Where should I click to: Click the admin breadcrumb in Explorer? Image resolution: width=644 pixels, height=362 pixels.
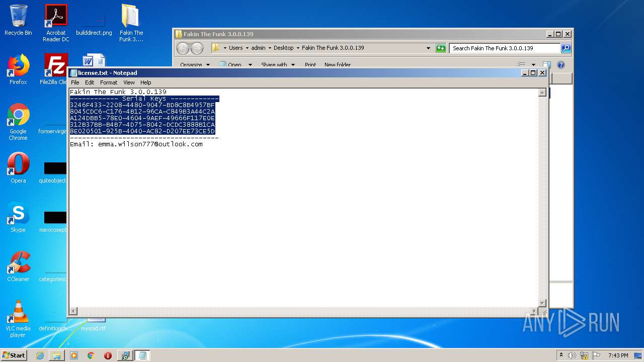click(258, 48)
